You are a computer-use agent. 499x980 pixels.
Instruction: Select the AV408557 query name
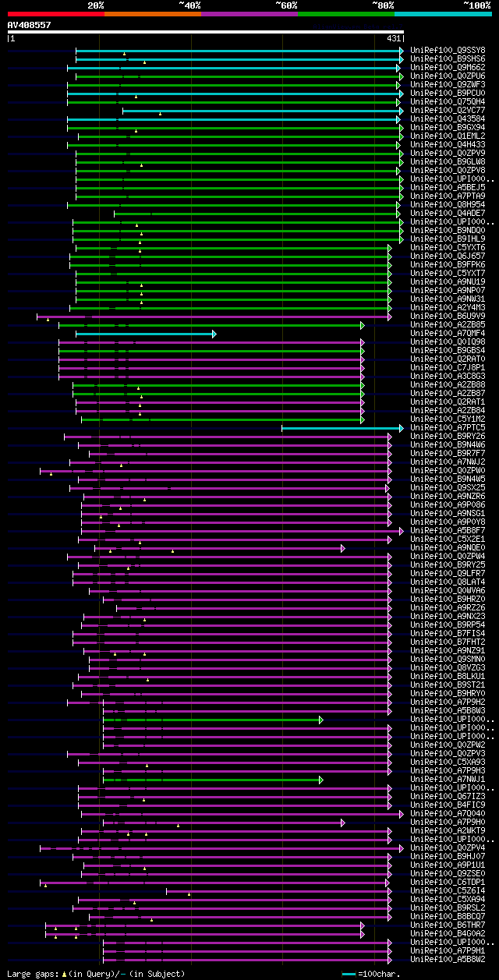(x=30, y=25)
